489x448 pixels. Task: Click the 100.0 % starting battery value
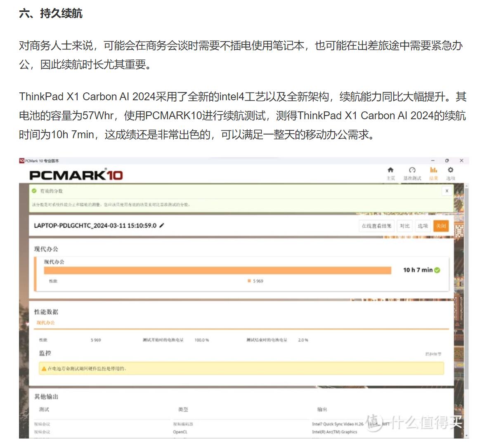201,340
